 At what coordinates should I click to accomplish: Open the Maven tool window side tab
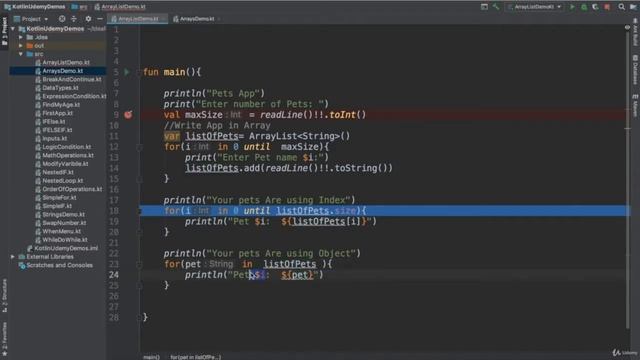[635, 106]
